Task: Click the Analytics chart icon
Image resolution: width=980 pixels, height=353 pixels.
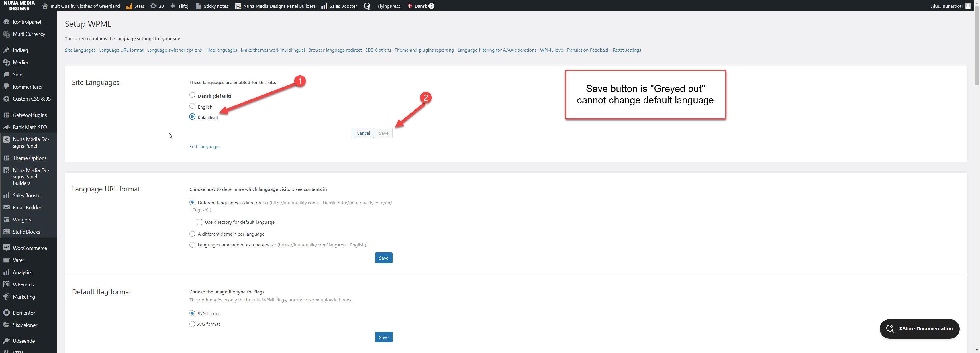Action: coord(7,272)
